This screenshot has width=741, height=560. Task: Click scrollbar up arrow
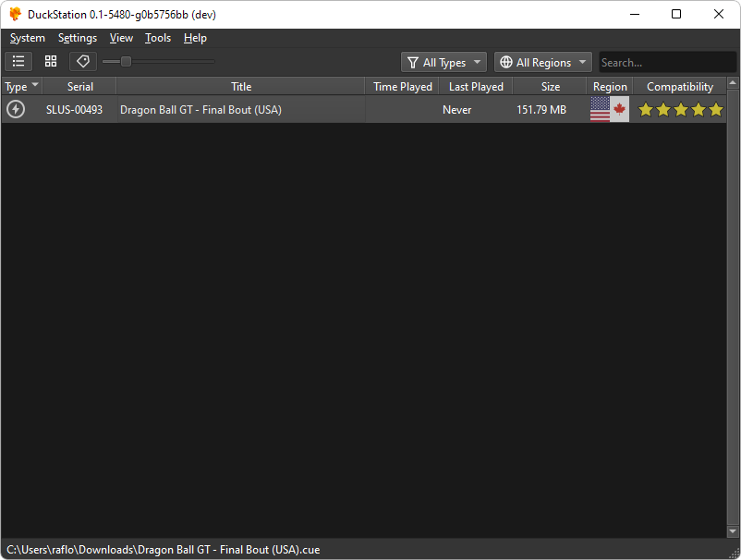tap(733, 82)
